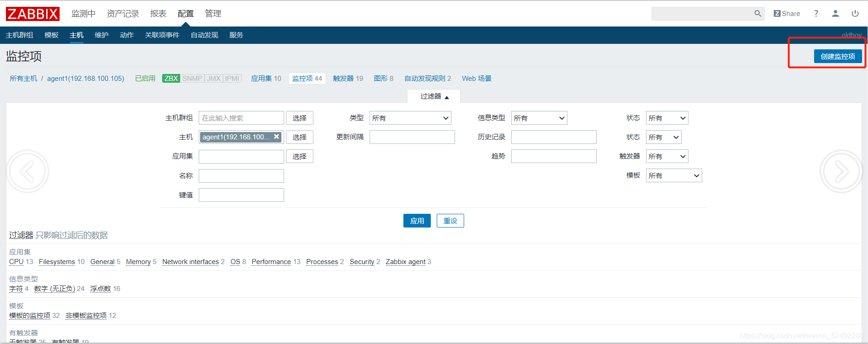The height and width of the screenshot is (344, 868).
Task: Open the 资产记录 menu
Action: [123, 14]
